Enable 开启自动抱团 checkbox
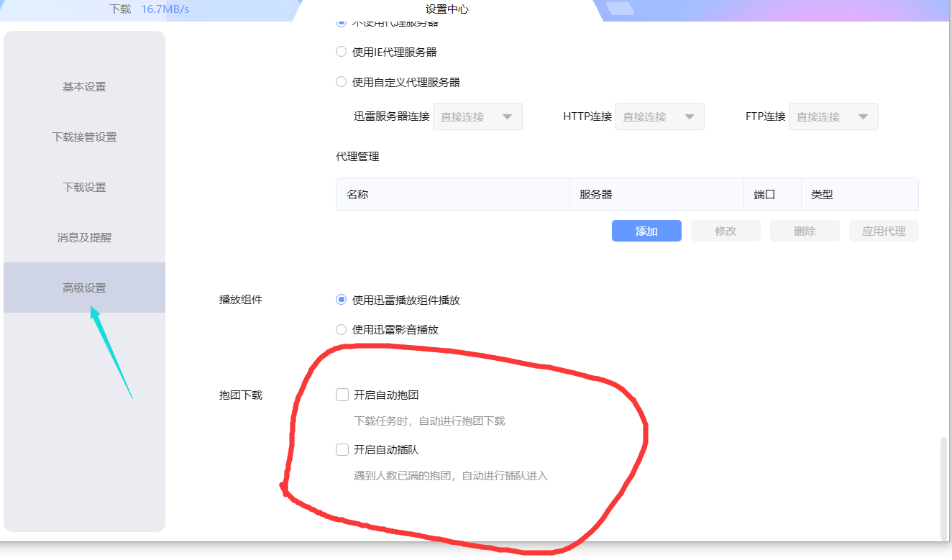This screenshot has height=560, width=952. pyautogui.click(x=342, y=394)
